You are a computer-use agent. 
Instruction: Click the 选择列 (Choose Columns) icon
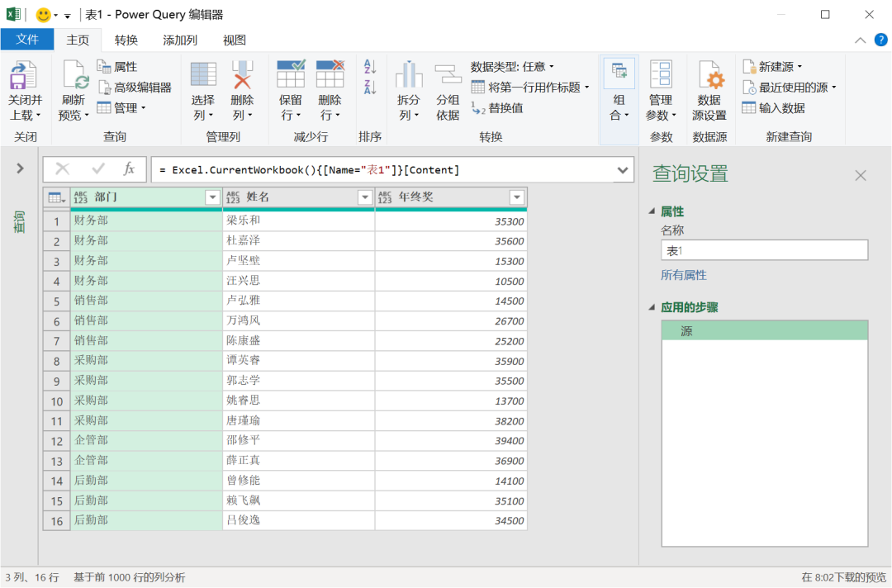click(203, 75)
